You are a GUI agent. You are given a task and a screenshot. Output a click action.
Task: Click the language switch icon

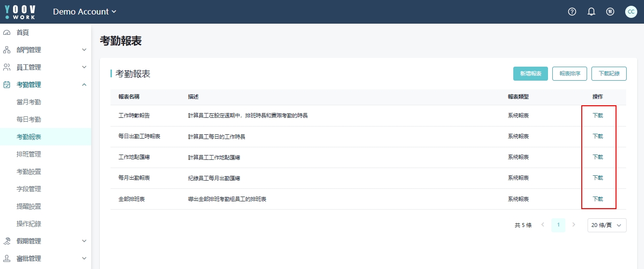[610, 12]
